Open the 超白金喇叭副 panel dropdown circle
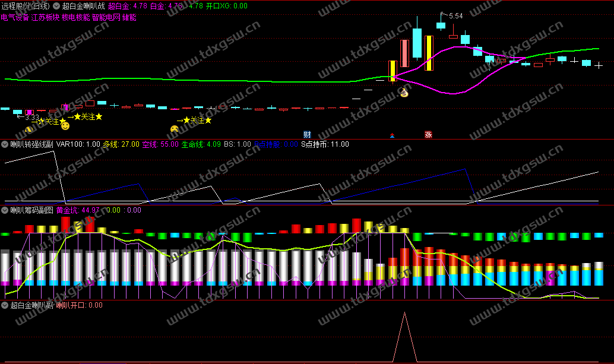The height and width of the screenshot is (364, 614). point(5,305)
